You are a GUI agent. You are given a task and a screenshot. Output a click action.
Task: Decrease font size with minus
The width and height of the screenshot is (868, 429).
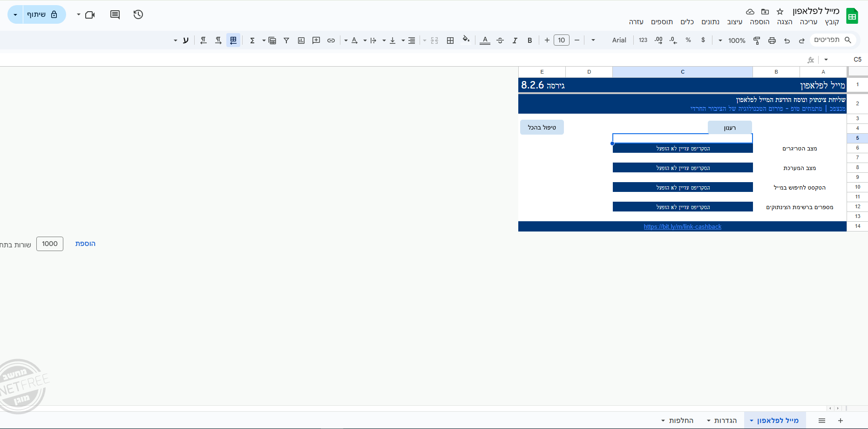[x=577, y=40]
